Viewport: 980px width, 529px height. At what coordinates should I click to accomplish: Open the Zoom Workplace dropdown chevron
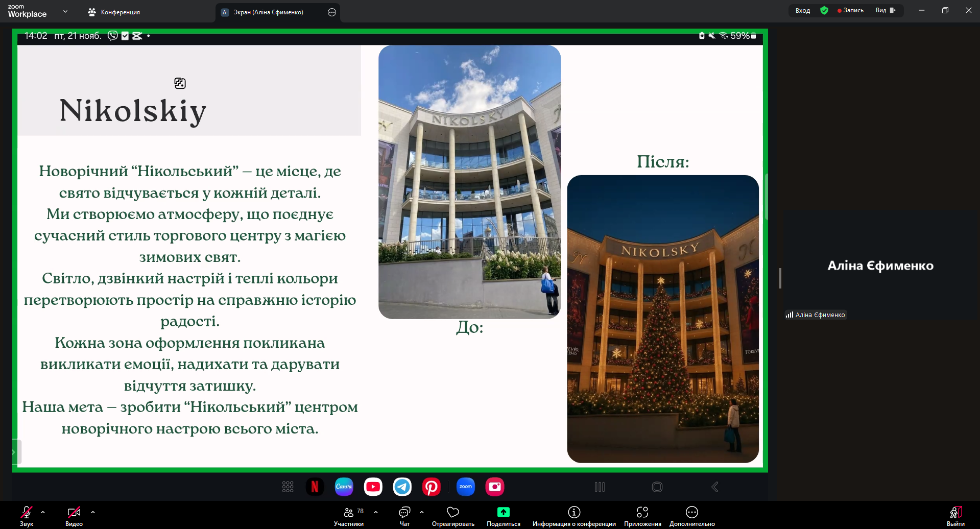tap(65, 11)
